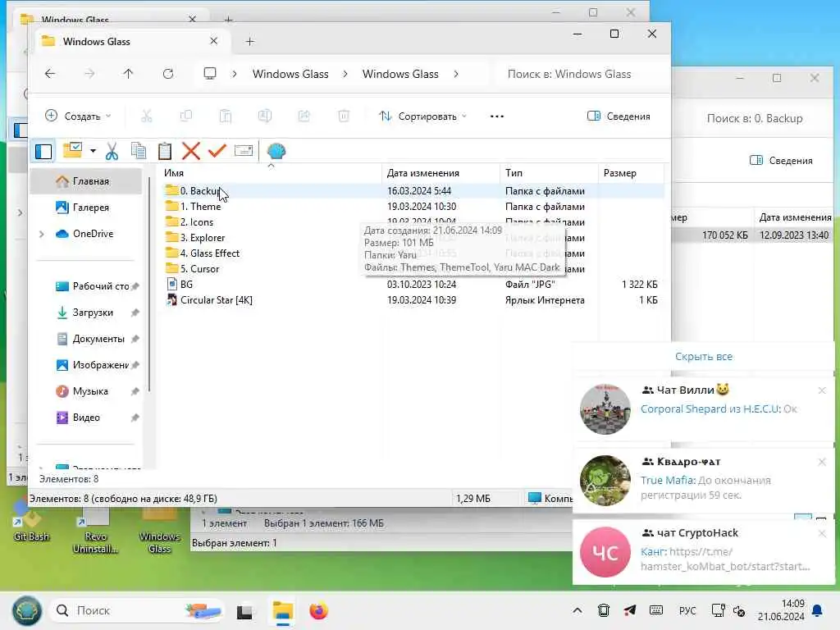Click the classic toolbar Paste clipboard icon
The image size is (840, 630).
pyautogui.click(x=165, y=152)
